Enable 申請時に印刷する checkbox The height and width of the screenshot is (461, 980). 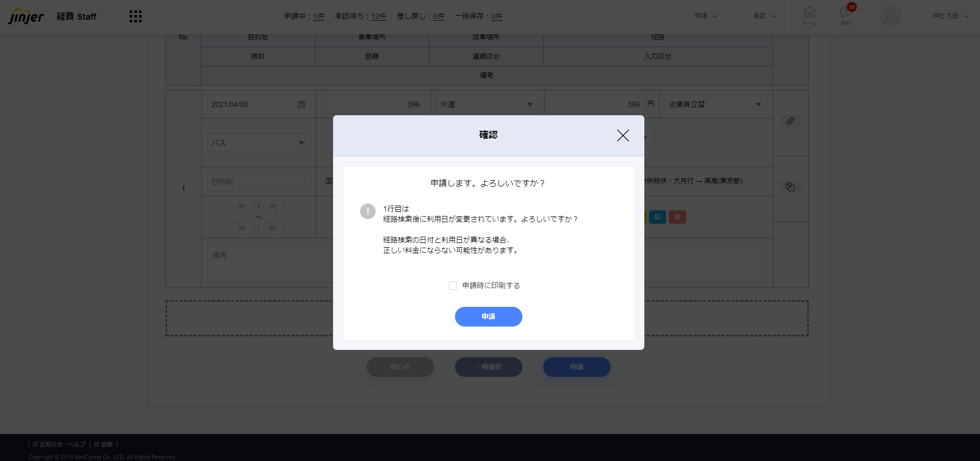click(x=453, y=286)
